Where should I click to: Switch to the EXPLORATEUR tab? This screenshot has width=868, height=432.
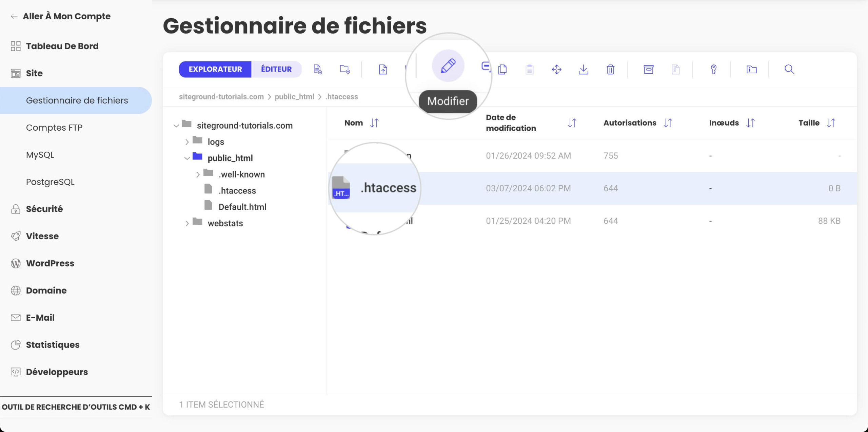pos(215,69)
